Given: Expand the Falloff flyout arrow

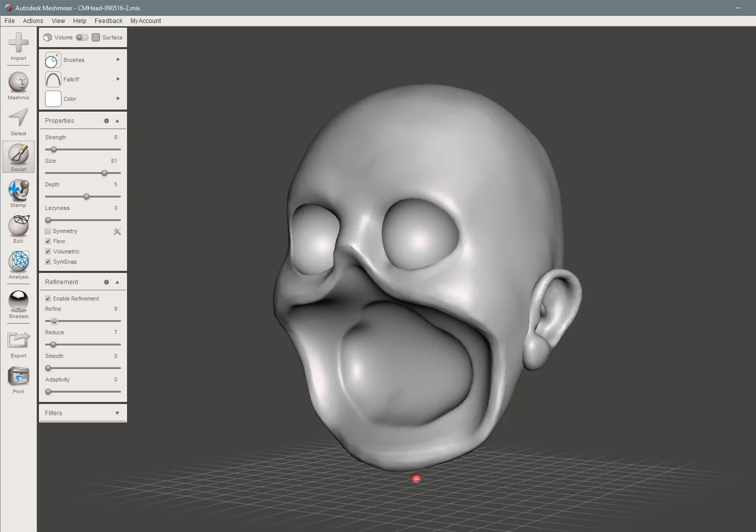Looking at the screenshot, I should click(x=118, y=79).
